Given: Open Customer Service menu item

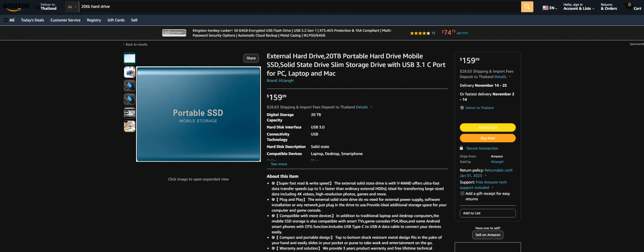Looking at the screenshot, I should tap(65, 20).
